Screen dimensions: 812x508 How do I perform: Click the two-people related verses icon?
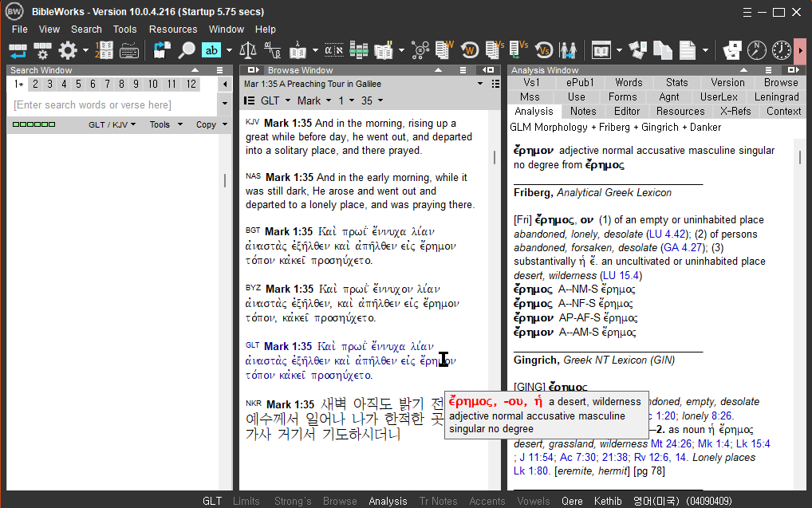568,50
